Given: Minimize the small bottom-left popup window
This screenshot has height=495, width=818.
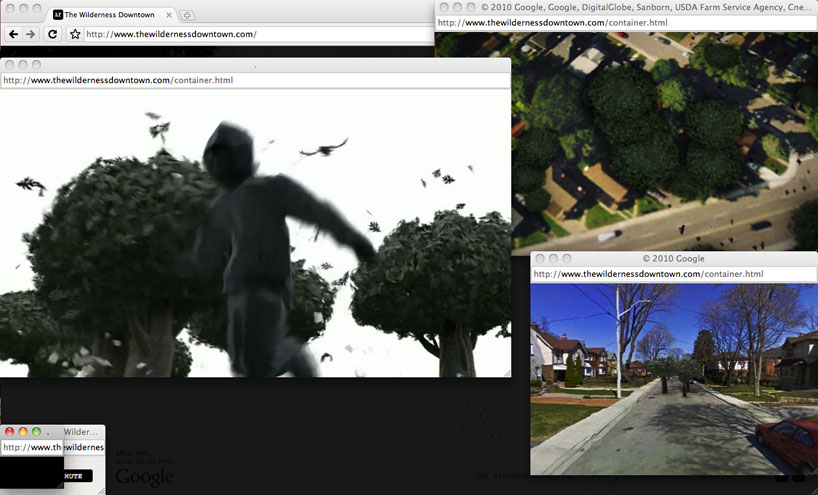Looking at the screenshot, I should coord(23,431).
